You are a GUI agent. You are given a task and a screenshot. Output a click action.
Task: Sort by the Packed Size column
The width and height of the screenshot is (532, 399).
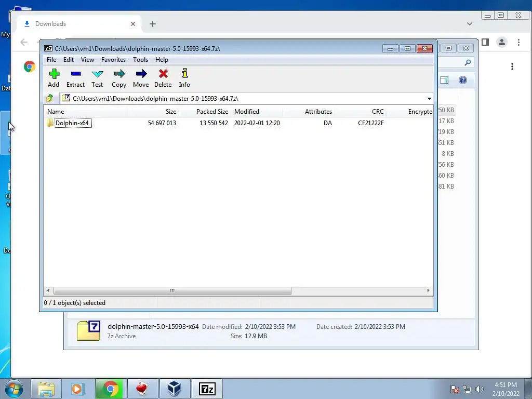(x=205, y=112)
